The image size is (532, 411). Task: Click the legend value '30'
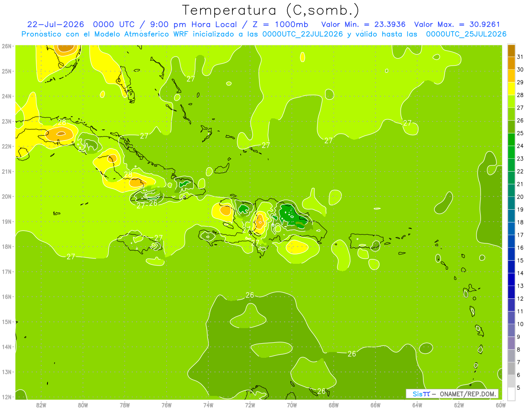pyautogui.click(x=520, y=70)
